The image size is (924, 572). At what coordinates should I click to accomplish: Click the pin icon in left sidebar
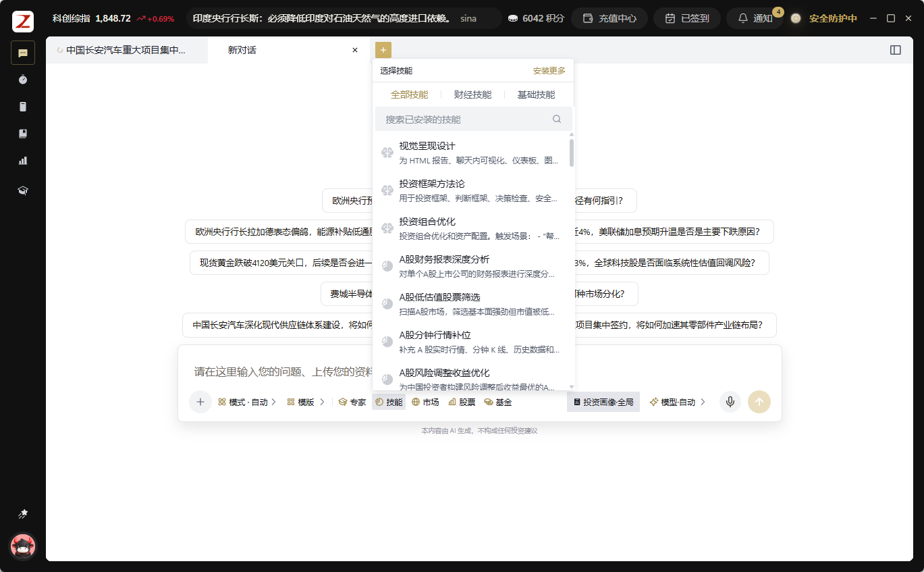coord(23,514)
